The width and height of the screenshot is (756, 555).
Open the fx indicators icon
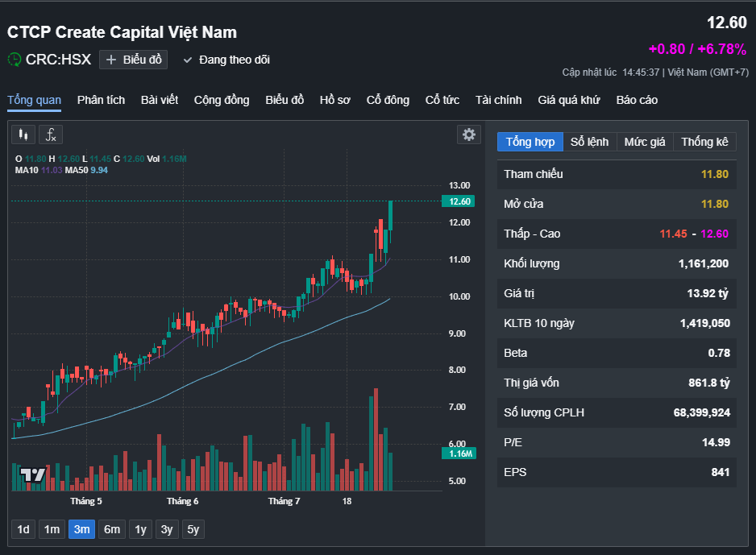coord(50,135)
